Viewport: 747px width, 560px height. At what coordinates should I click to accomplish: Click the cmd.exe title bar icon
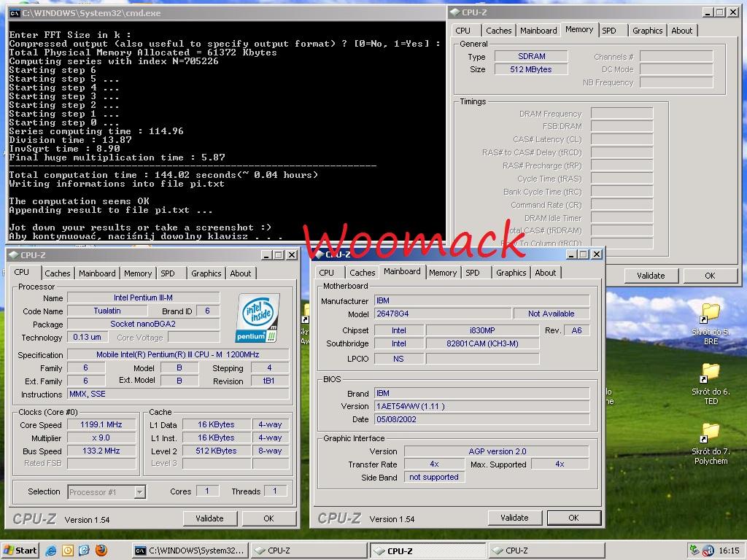pos(15,13)
